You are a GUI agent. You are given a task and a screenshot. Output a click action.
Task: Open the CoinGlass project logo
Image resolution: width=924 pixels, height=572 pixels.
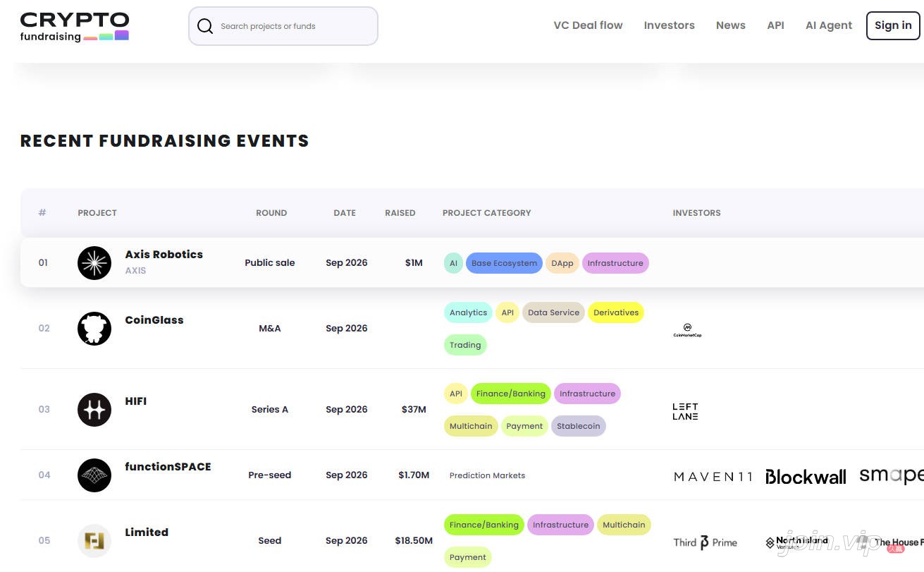click(94, 329)
